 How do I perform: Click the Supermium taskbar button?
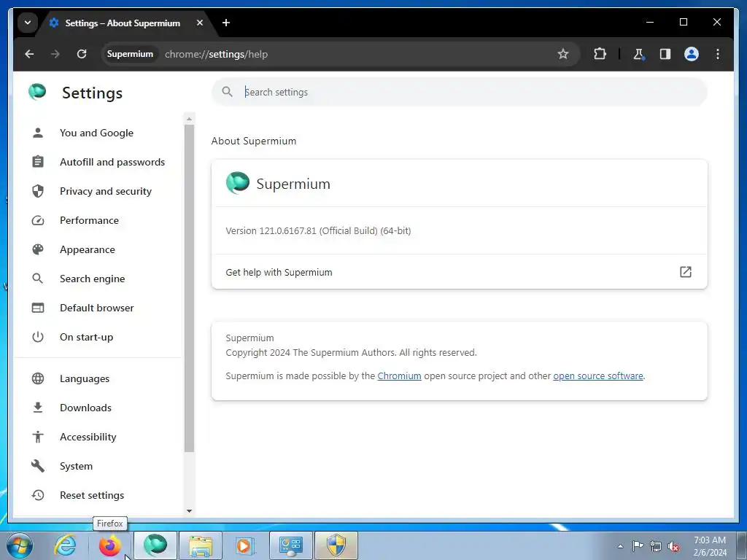point(155,545)
